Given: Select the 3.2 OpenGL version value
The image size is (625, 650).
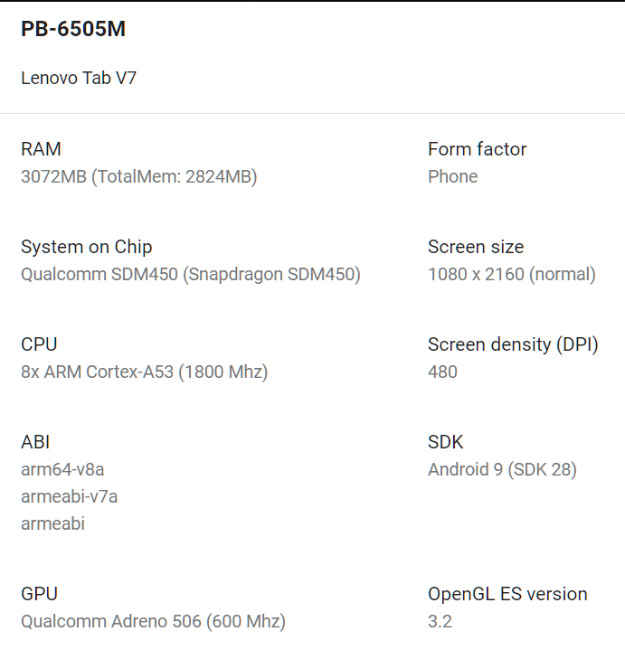Looking at the screenshot, I should coord(440,621).
